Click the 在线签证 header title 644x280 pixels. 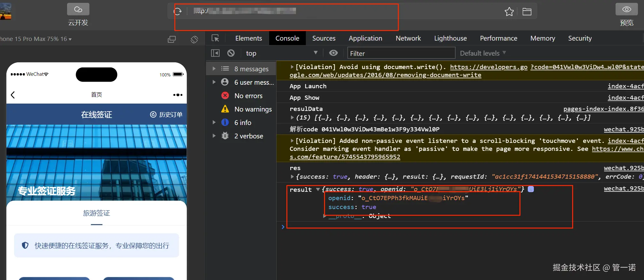coord(96,114)
